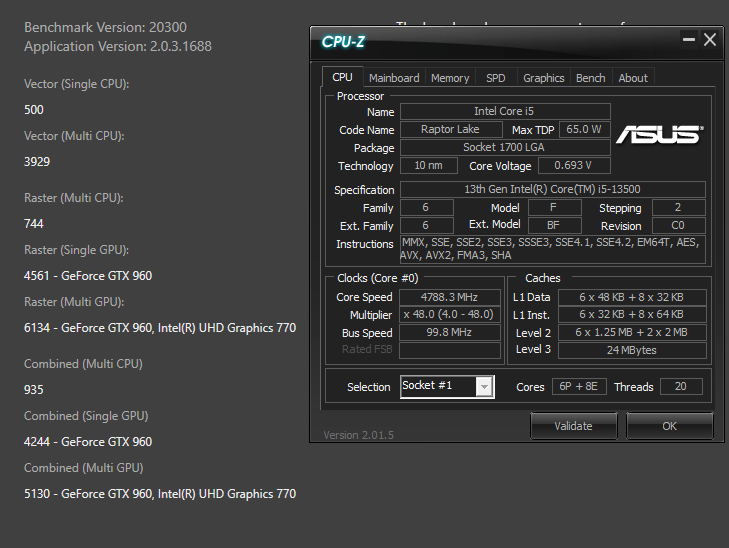Viewport: 729px width, 548px height.
Task: Click the Package field Socket 1700 LGA
Action: coord(505,147)
